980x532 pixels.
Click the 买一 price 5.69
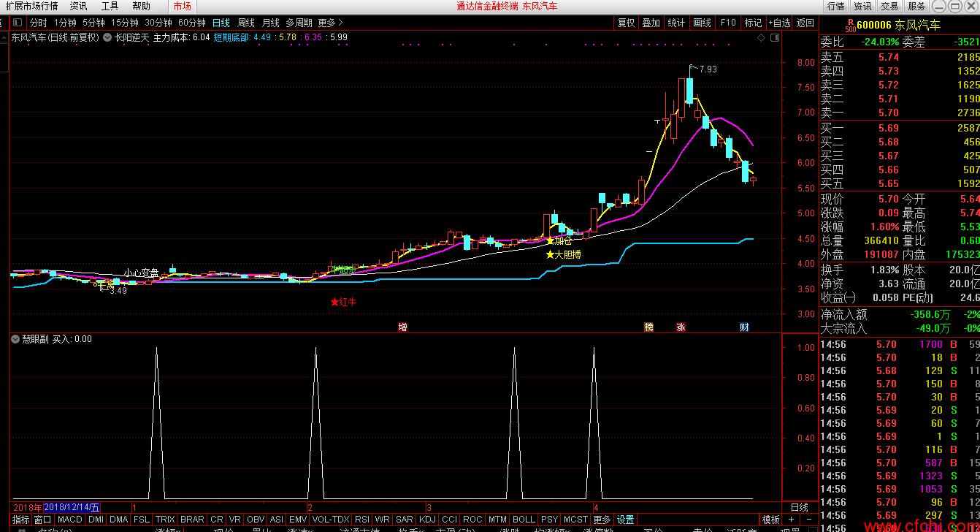(889, 129)
